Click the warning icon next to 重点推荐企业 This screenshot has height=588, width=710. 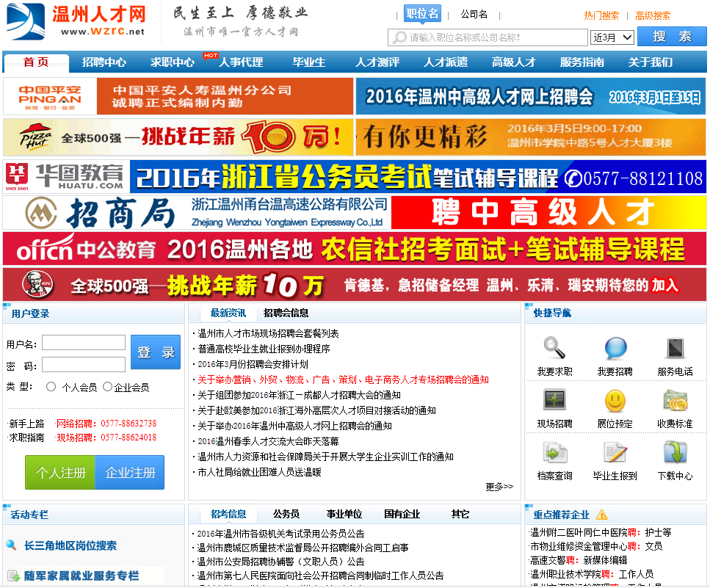tap(602, 515)
